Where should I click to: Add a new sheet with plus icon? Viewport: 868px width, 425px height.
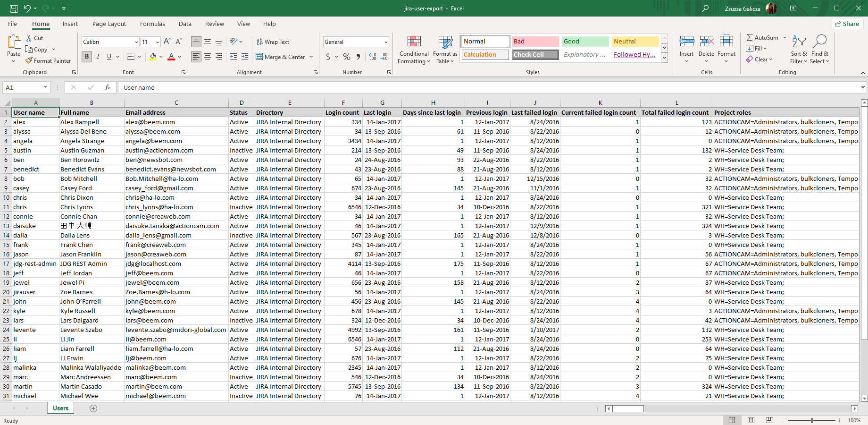coord(93,408)
